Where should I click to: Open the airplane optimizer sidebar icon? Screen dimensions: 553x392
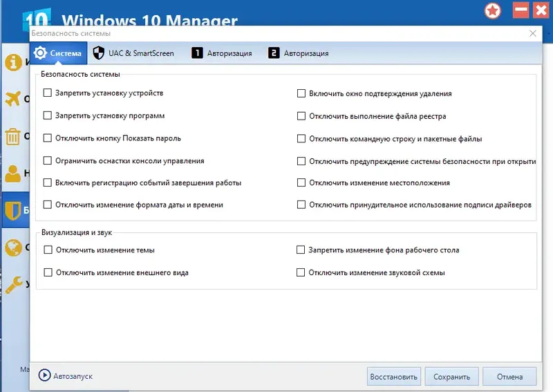(x=13, y=98)
